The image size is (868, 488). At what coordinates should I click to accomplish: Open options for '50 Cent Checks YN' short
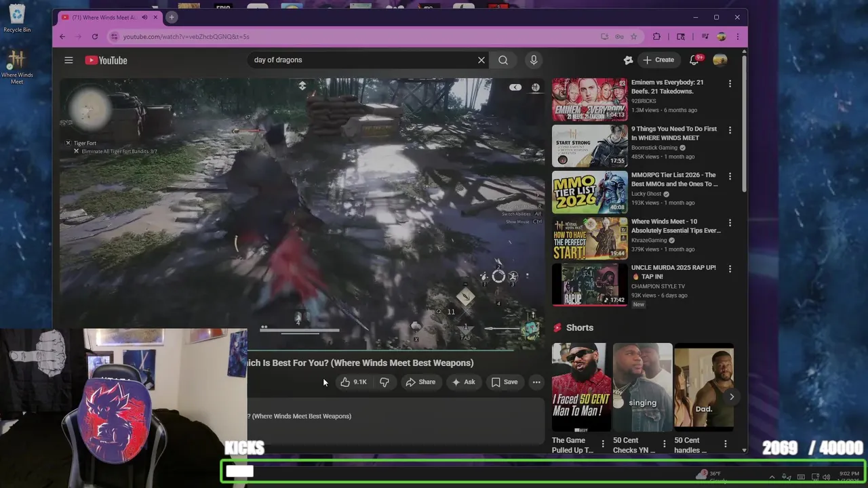point(664,445)
